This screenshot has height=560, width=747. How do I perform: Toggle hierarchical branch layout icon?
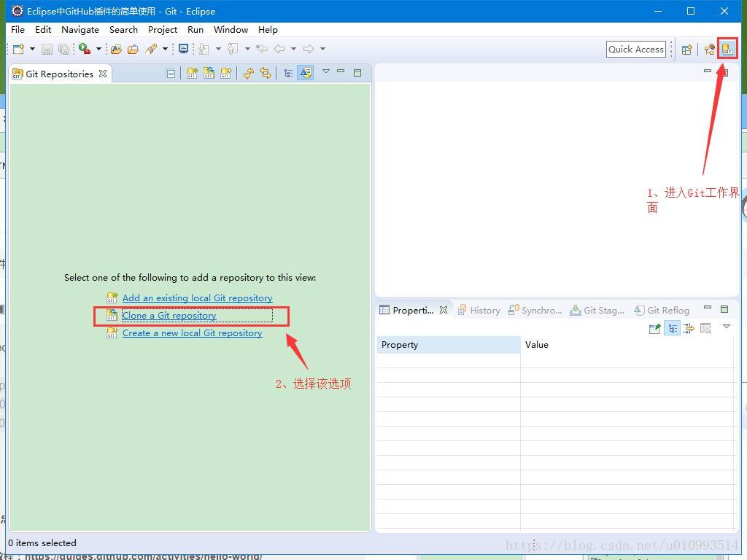tap(288, 73)
